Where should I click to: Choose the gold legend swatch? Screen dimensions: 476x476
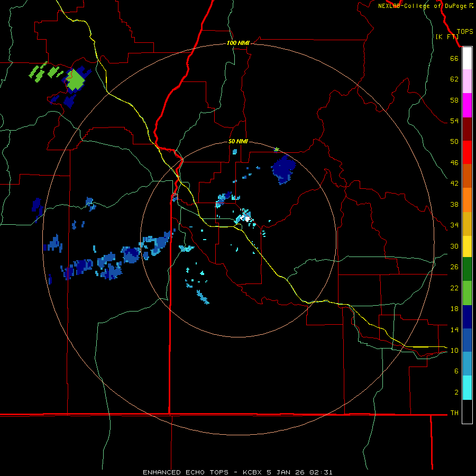(467, 224)
